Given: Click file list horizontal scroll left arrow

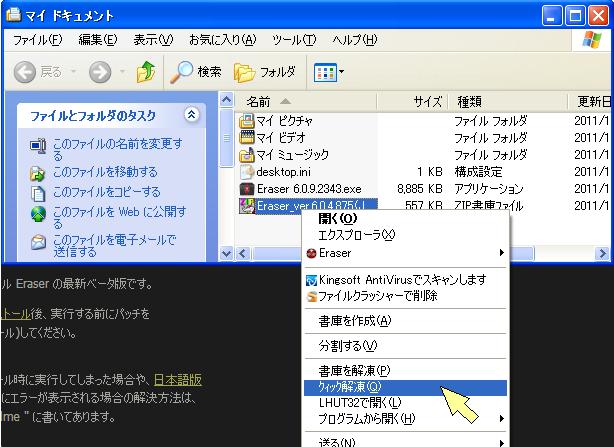Looking at the screenshot, I should pyautogui.click(x=243, y=254).
